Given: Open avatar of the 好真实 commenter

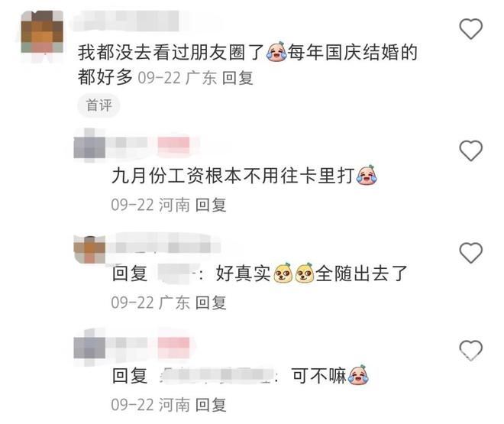Looking at the screenshot, I should 89,250.
